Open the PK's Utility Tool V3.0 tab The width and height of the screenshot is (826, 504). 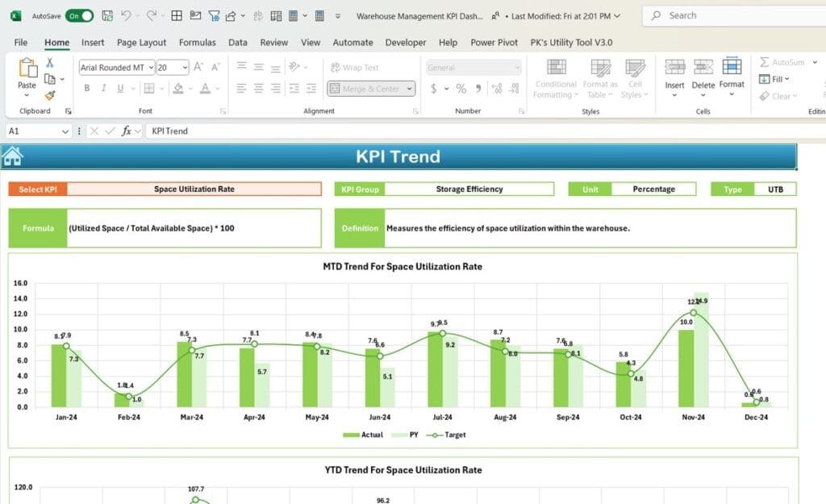click(572, 42)
